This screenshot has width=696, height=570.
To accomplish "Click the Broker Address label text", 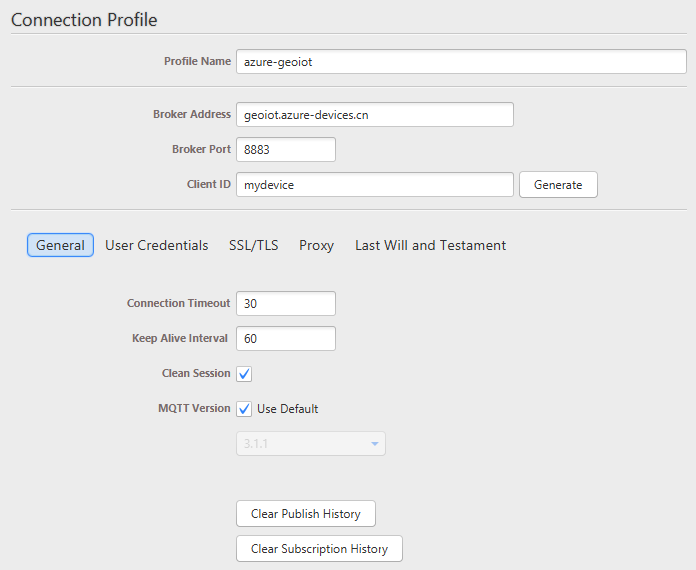I will point(192,114).
